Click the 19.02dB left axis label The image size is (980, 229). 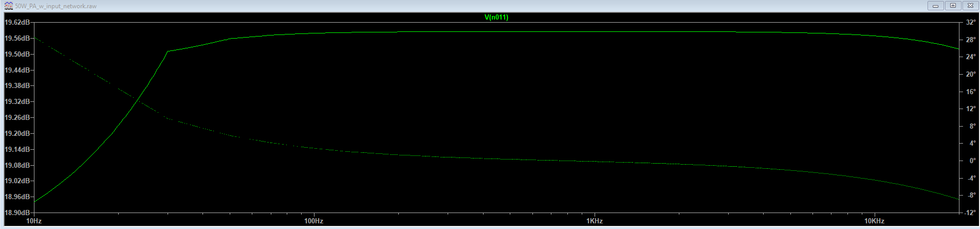pyautogui.click(x=17, y=181)
